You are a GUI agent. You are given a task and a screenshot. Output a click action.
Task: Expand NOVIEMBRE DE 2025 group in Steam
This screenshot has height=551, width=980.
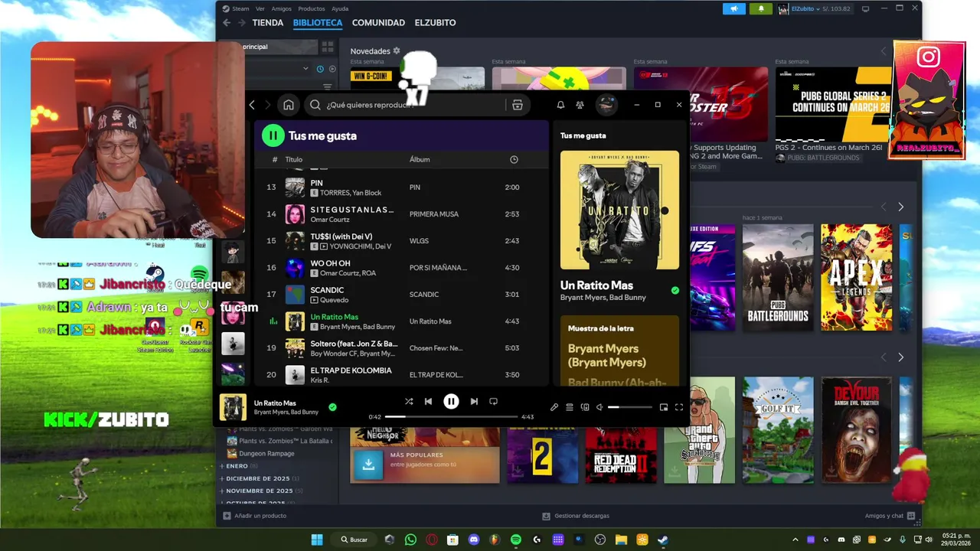click(x=260, y=491)
